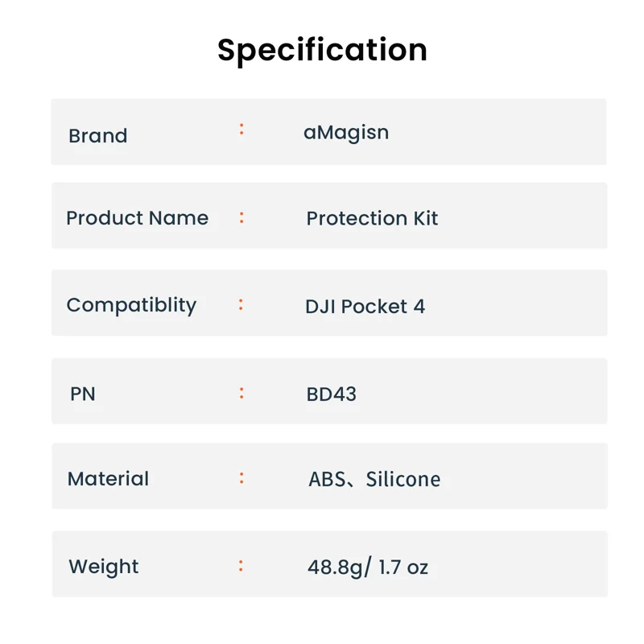The height and width of the screenshot is (644, 644).
Task: Select the Weight label
Action: pyautogui.click(x=104, y=568)
